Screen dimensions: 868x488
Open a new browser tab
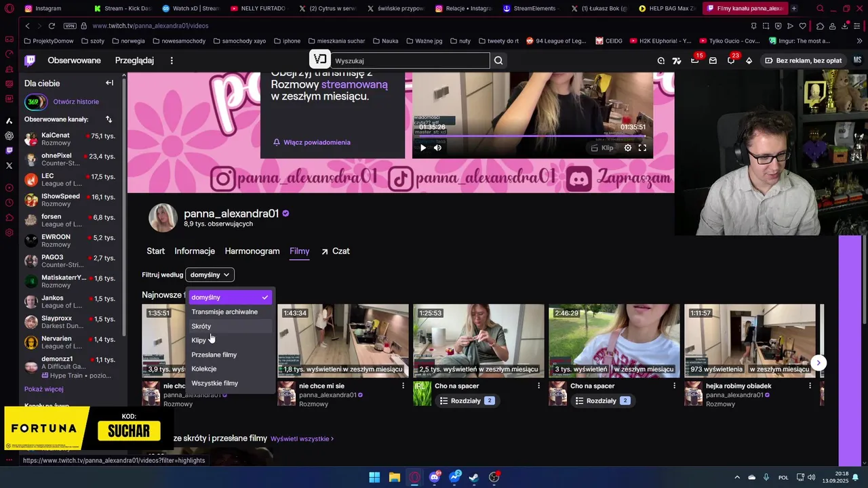pyautogui.click(x=794, y=8)
